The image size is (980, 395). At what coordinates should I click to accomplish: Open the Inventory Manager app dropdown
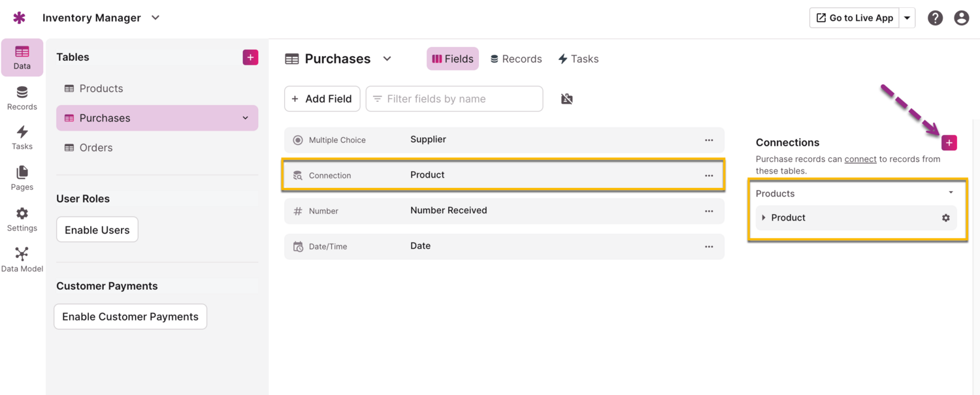click(155, 18)
